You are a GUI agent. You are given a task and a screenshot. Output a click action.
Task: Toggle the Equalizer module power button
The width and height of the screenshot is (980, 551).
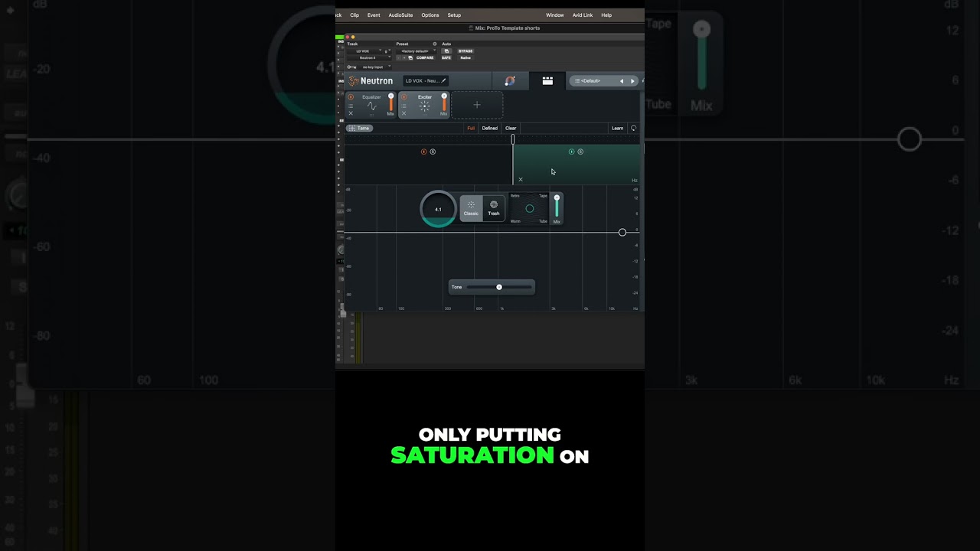pos(351,97)
